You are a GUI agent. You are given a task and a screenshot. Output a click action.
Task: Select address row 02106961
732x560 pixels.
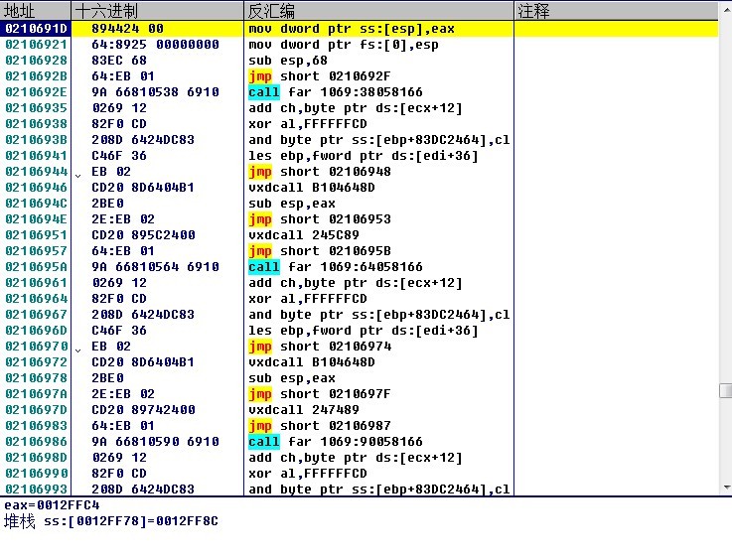pyautogui.click(x=36, y=282)
